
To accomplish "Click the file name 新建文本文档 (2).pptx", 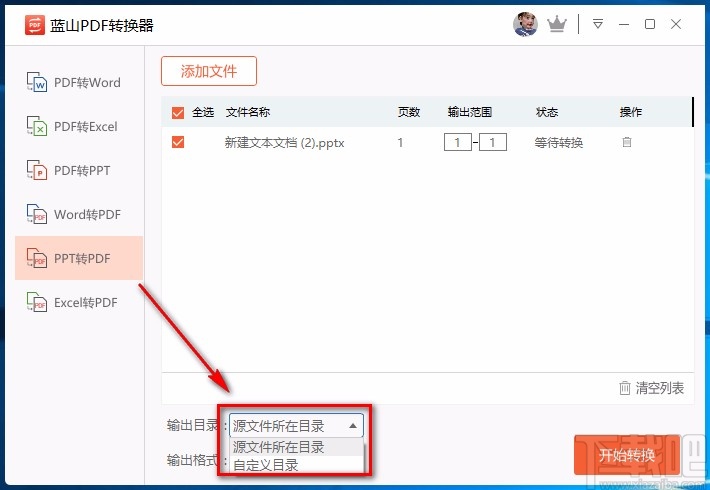I will tap(284, 143).
